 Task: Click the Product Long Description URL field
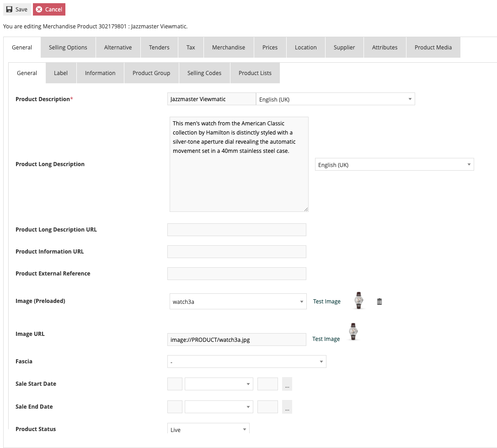(x=237, y=230)
